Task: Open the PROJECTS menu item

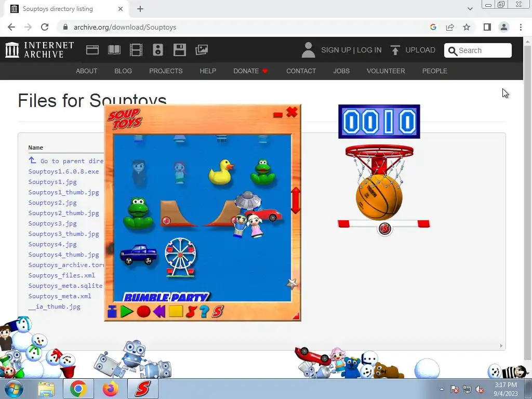Action: (x=166, y=71)
